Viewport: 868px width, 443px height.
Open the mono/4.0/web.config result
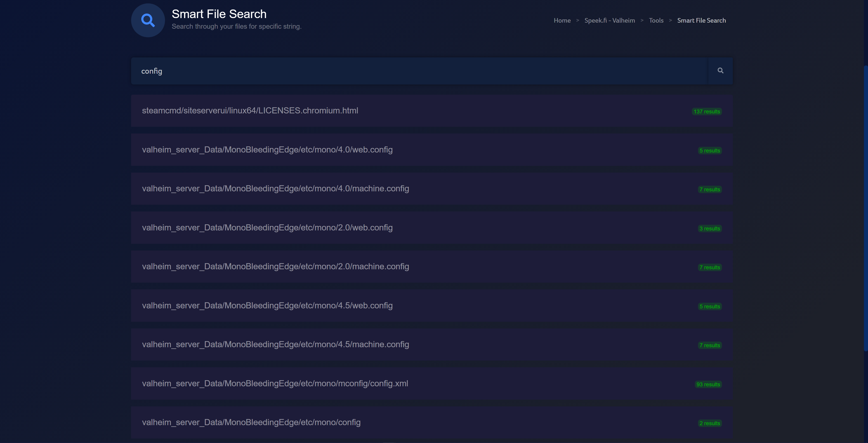click(432, 150)
